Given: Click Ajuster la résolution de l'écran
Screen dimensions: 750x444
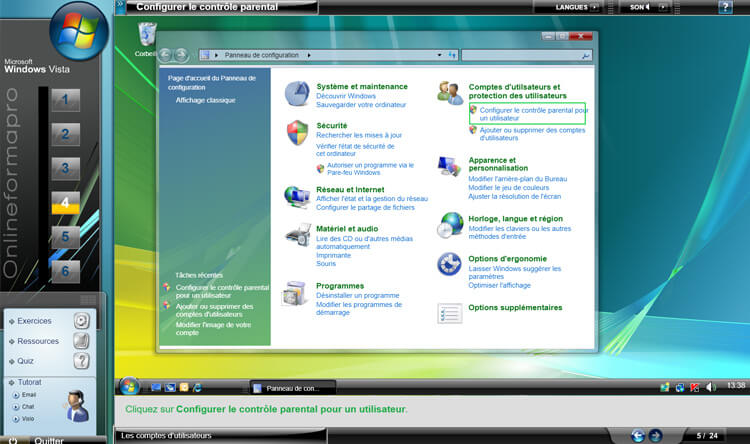Looking at the screenshot, I should click(514, 197).
